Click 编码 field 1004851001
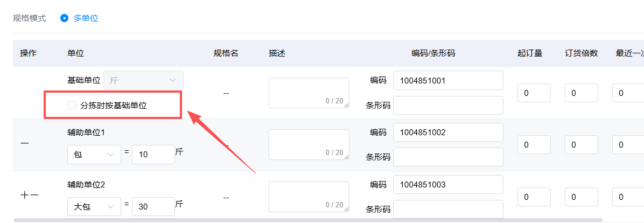This screenshot has width=644, height=223. pos(448,80)
